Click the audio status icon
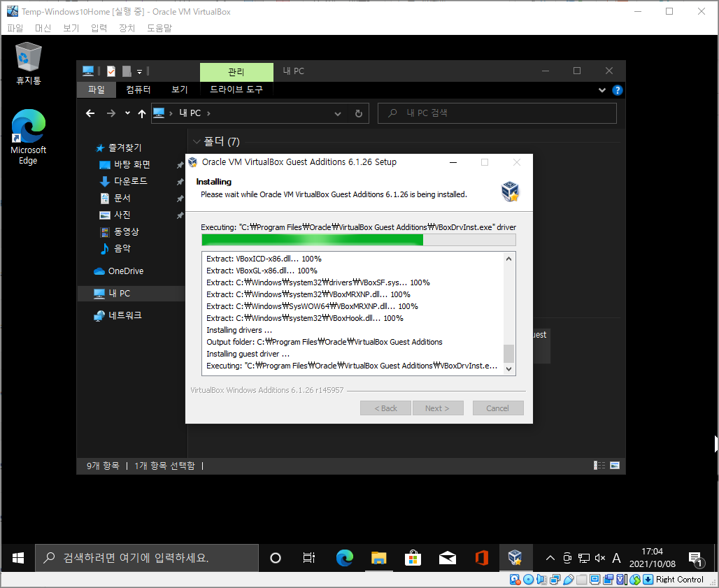 (x=541, y=580)
